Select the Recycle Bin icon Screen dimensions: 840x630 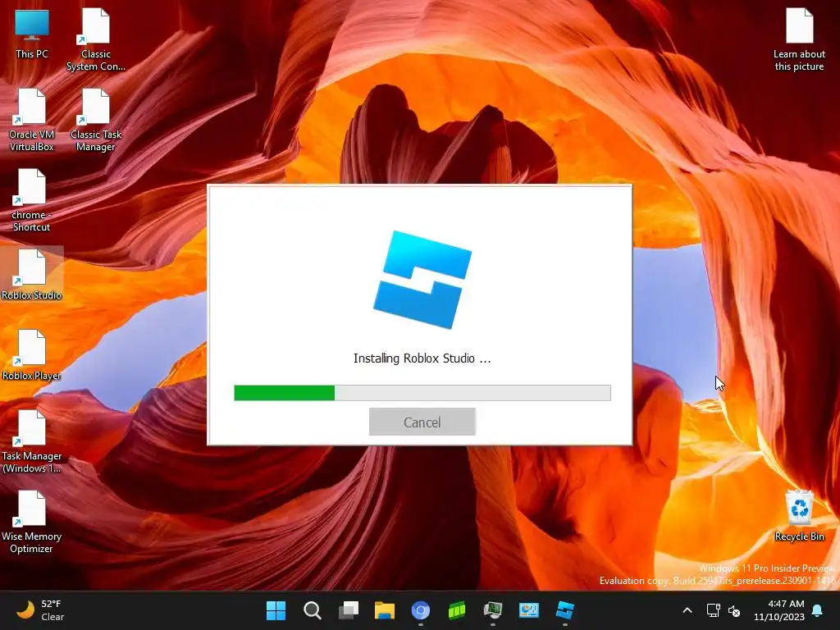[x=799, y=515]
